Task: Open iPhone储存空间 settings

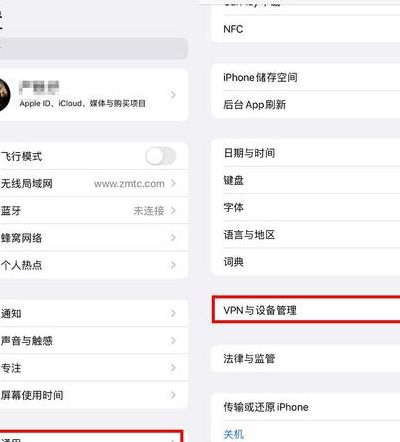Action: coord(306,77)
